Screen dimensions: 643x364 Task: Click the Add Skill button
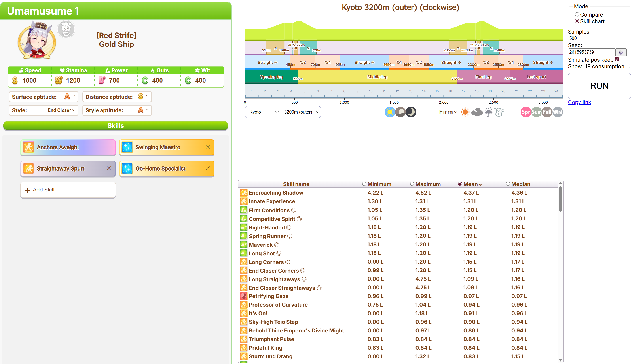point(68,190)
